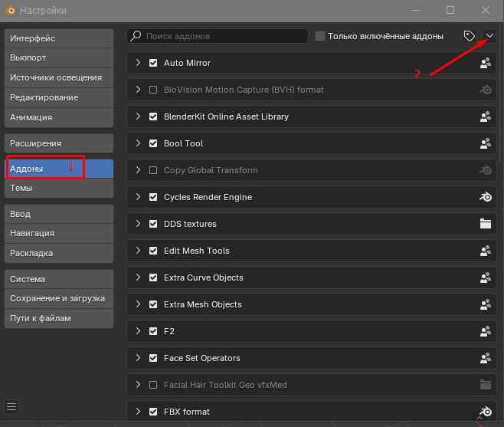This screenshot has width=504, height=427.
Task: Uncheck Cycles Render Engine addon
Action: click(x=153, y=197)
